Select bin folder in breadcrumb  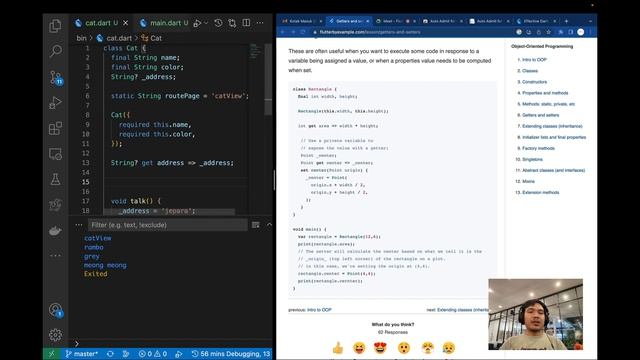[x=81, y=38]
